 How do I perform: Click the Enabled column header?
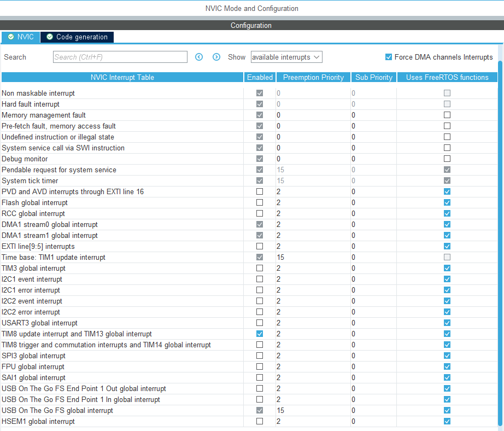pyautogui.click(x=260, y=77)
